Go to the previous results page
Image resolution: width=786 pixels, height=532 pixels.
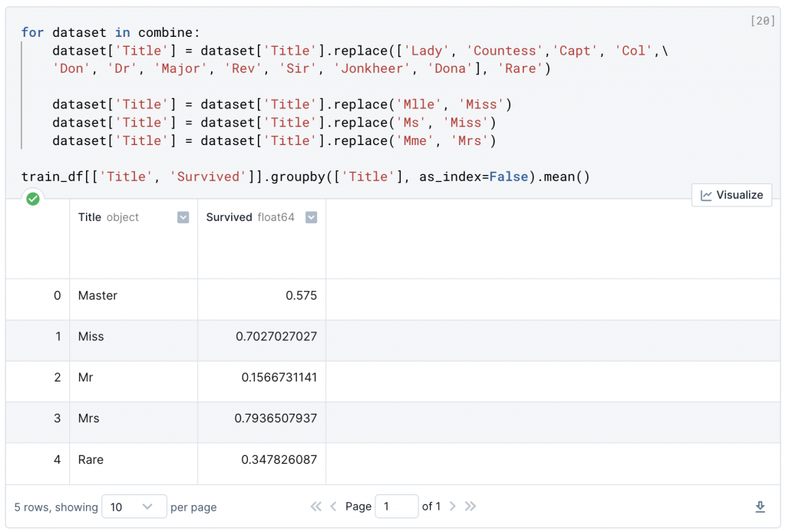point(333,507)
